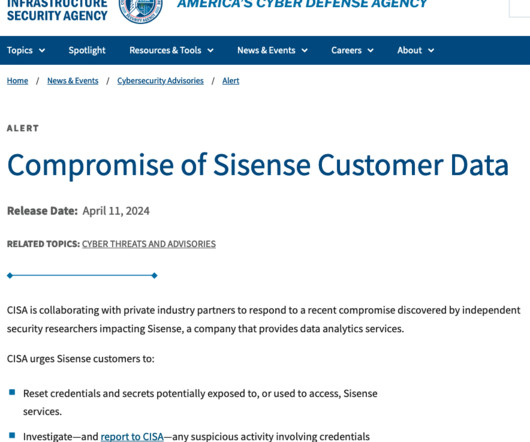Click the CISA agency seal logo
The width and height of the screenshot is (530, 442).
point(141,10)
